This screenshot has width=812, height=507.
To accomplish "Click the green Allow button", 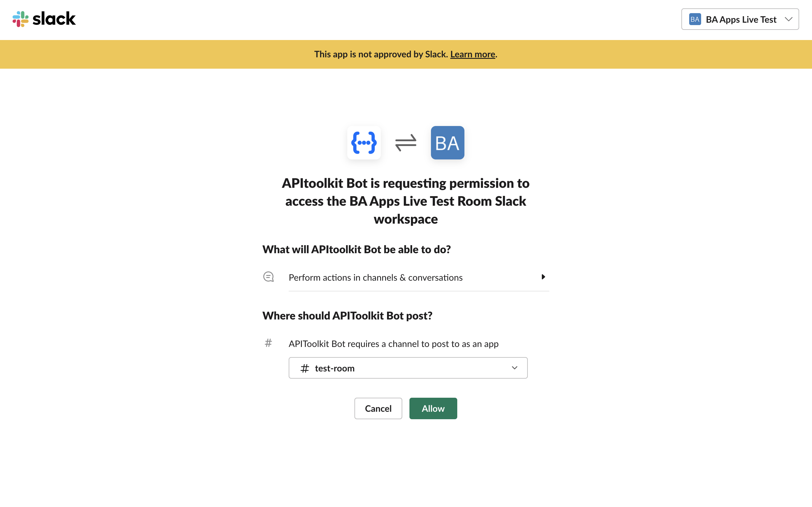I will 433,408.
